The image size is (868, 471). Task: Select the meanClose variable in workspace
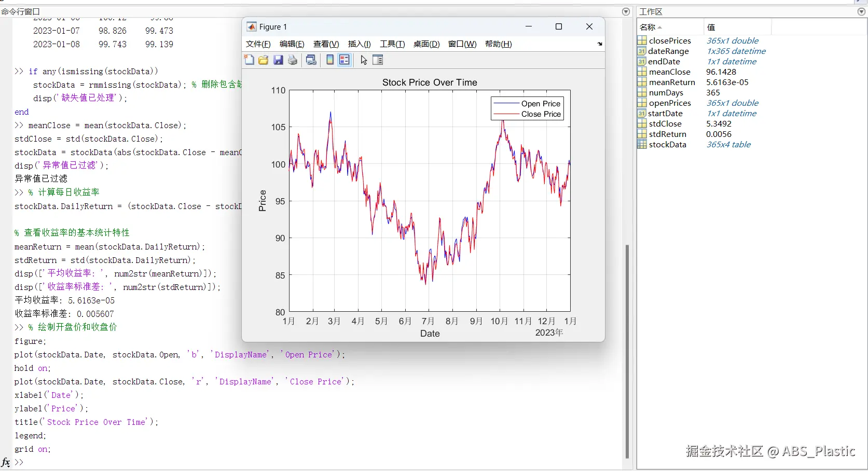tap(669, 72)
